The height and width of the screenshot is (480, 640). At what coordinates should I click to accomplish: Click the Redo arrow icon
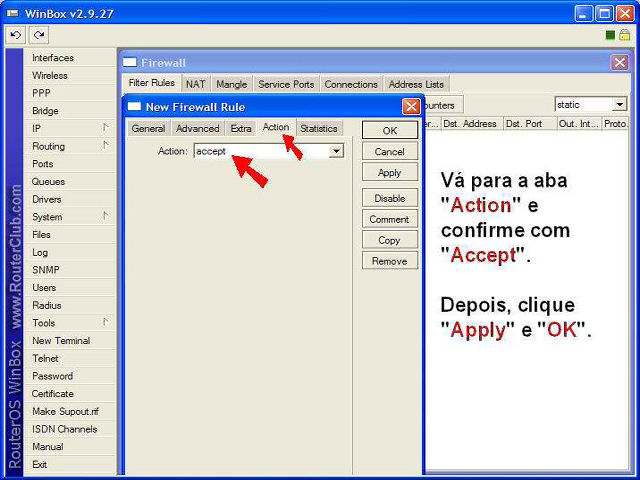pos(39,35)
